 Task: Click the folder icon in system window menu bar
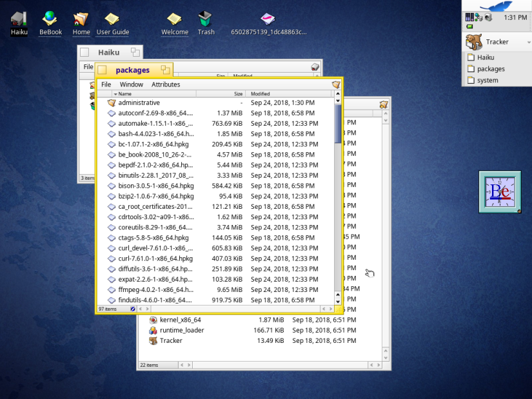384,104
